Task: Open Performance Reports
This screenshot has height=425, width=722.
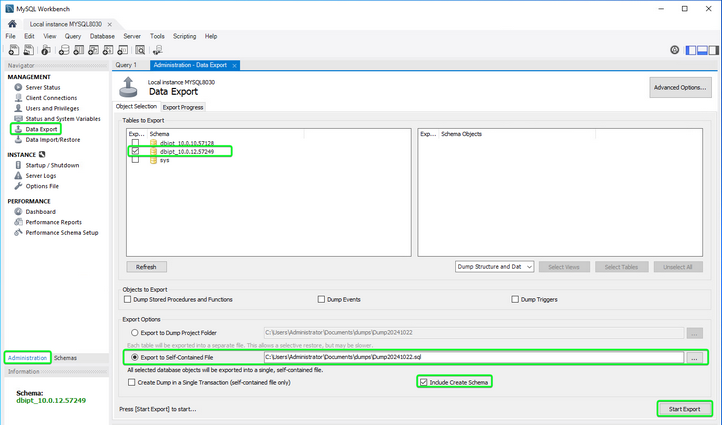Action: click(53, 222)
